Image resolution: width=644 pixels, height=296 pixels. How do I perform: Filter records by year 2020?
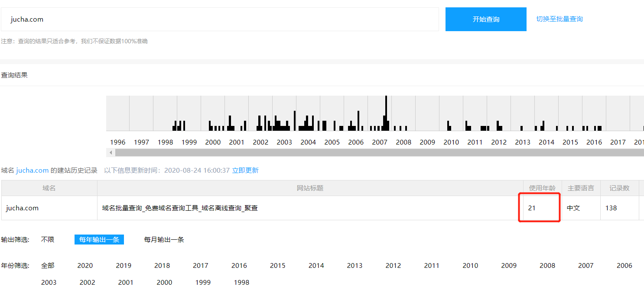[85, 266]
